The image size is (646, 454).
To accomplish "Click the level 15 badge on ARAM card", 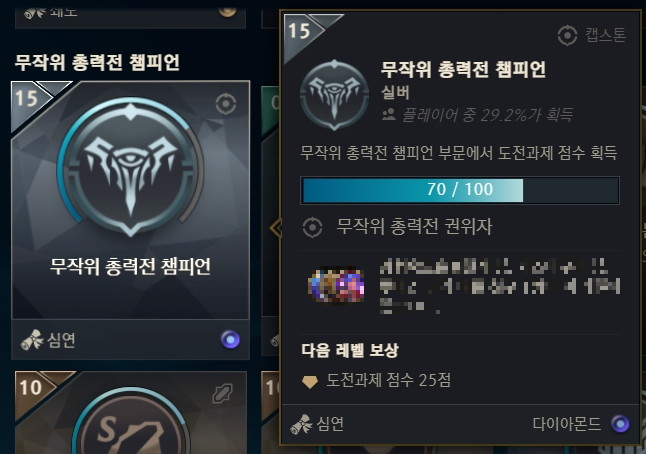I will pyautogui.click(x=27, y=99).
